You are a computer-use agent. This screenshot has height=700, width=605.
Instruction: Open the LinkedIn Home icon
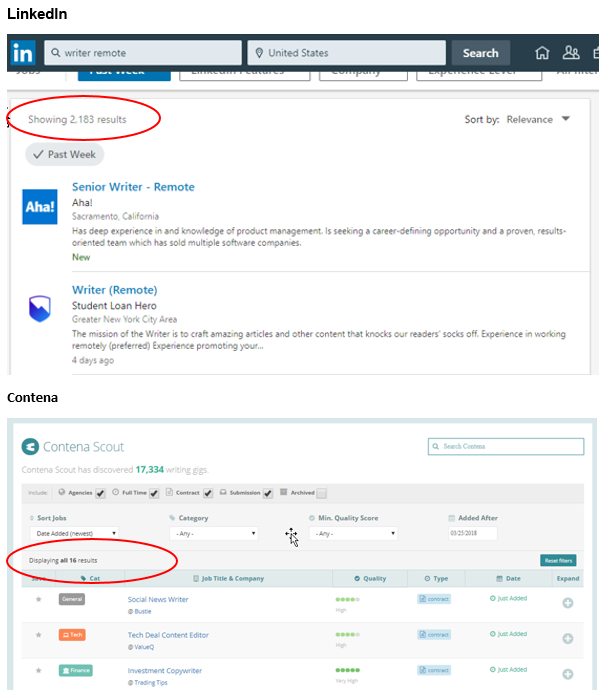click(542, 53)
